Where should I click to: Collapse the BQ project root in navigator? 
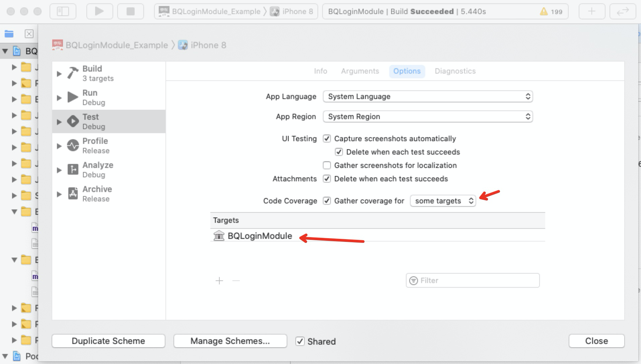[x=5, y=51]
